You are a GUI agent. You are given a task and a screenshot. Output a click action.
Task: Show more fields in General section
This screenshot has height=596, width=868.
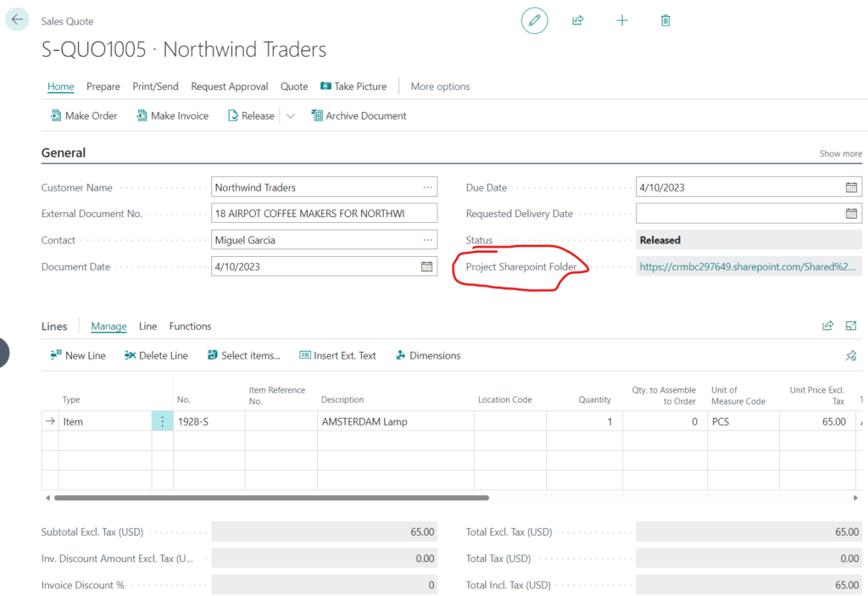point(840,153)
